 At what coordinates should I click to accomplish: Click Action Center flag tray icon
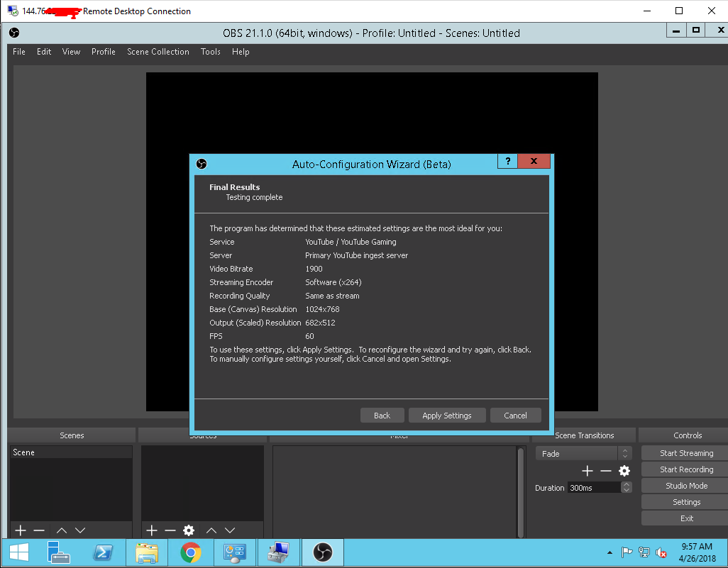click(x=627, y=552)
